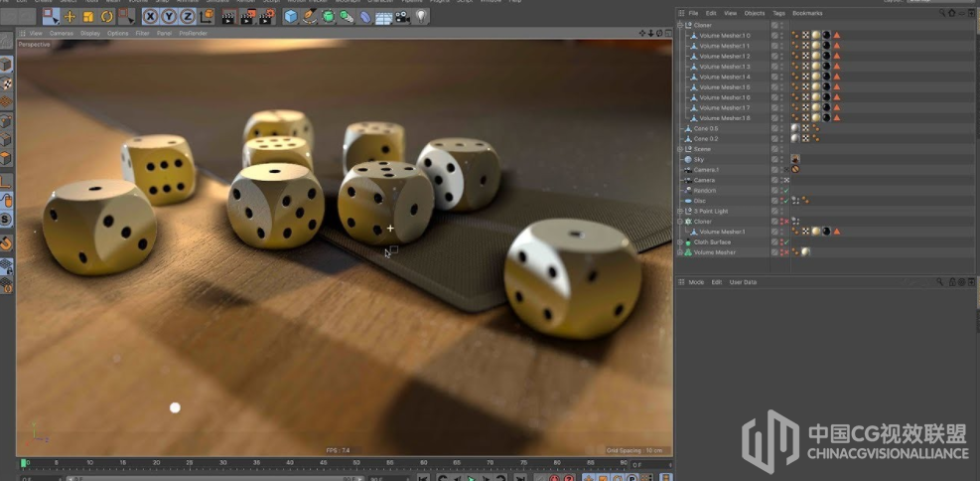Select the Move tool
Screen dimensions: 980x481
point(70,17)
